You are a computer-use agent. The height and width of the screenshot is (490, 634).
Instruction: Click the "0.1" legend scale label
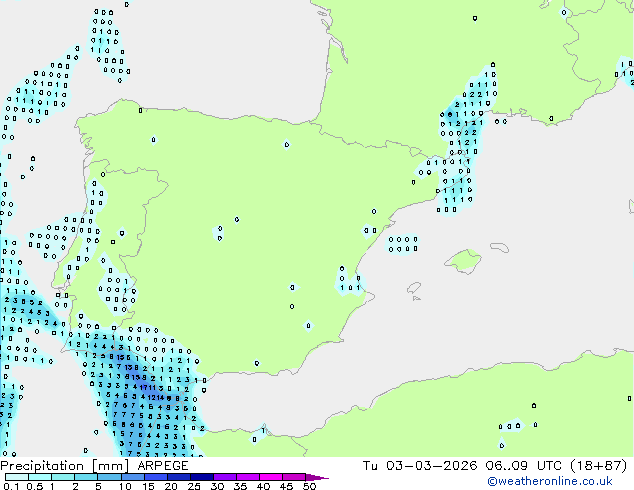[11, 486]
